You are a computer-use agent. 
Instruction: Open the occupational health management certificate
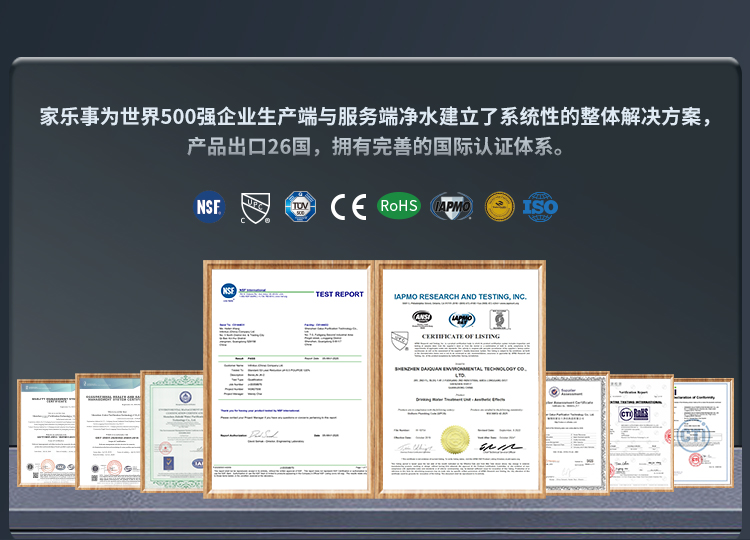point(108,432)
